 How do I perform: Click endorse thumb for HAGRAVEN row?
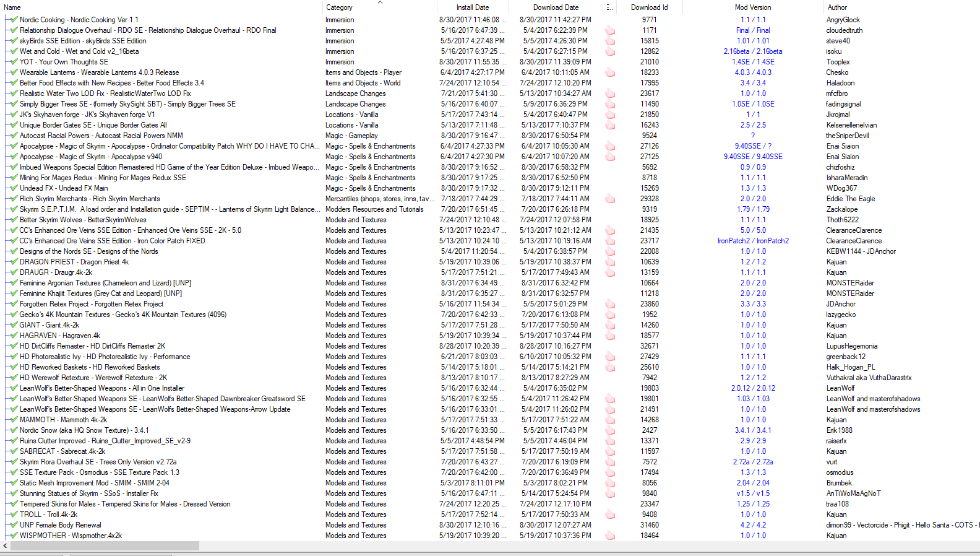(x=610, y=336)
